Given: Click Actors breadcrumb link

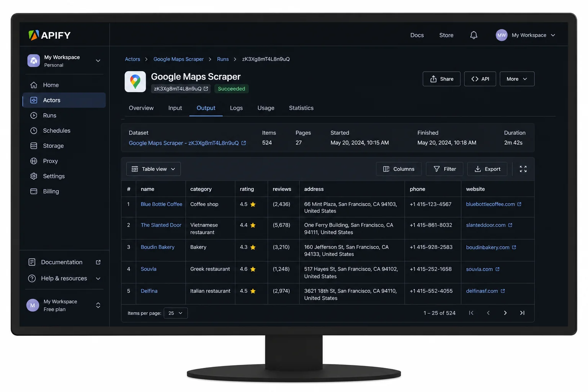Looking at the screenshot, I should pyautogui.click(x=132, y=59).
